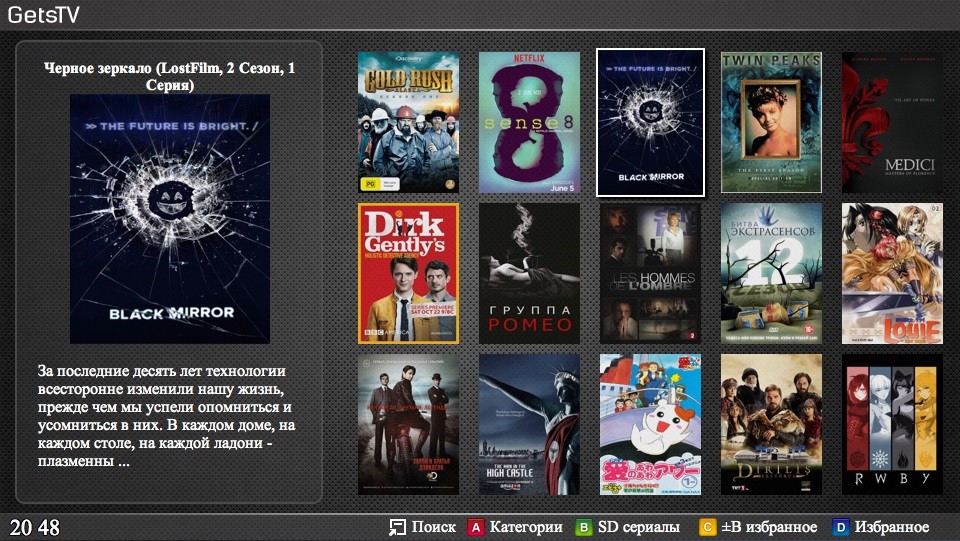
Task: Open the RWBY poster
Action: click(892, 424)
